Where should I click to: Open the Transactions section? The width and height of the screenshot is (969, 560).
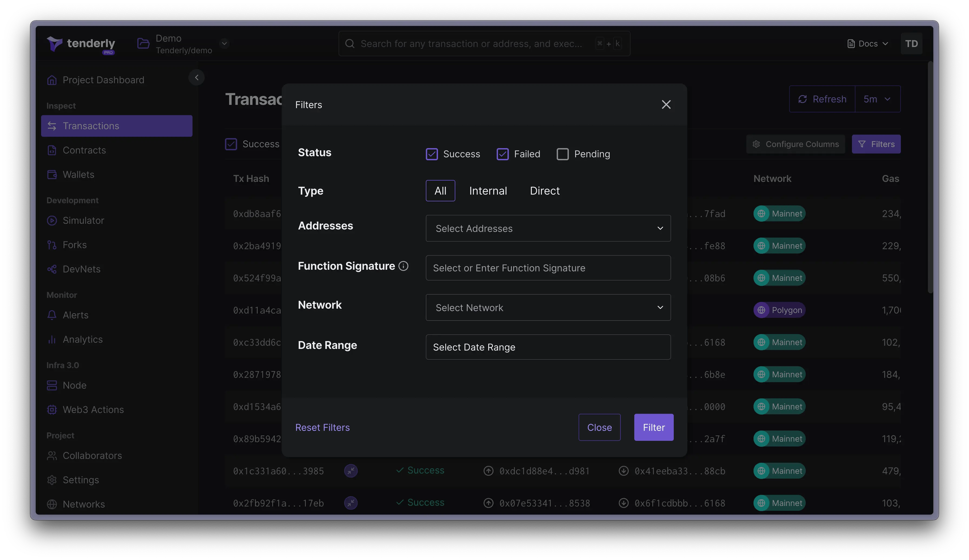tap(117, 126)
